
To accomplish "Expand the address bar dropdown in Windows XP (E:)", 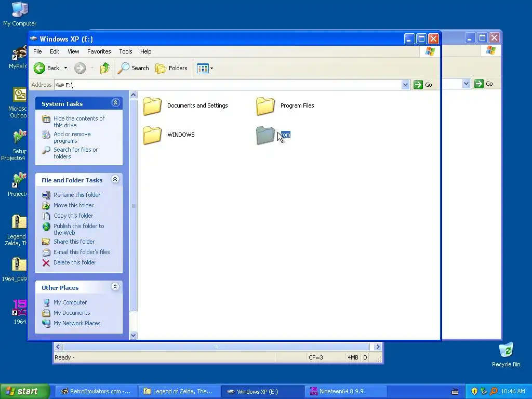I will (405, 85).
